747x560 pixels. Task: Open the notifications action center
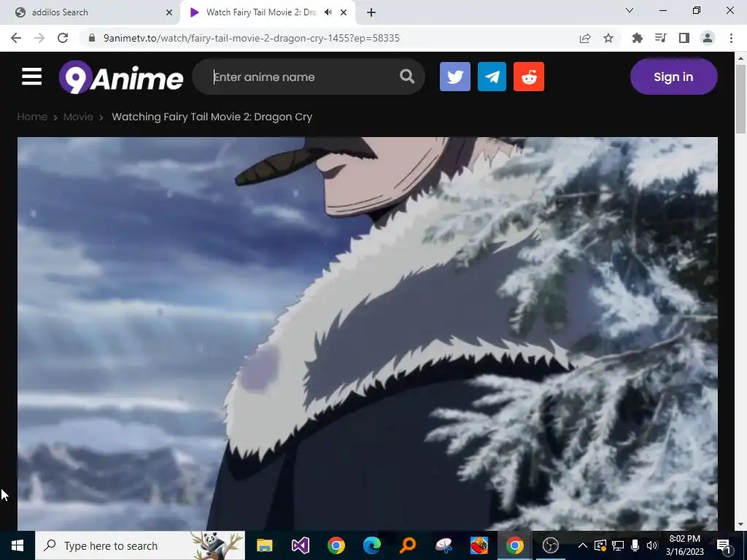(x=723, y=545)
